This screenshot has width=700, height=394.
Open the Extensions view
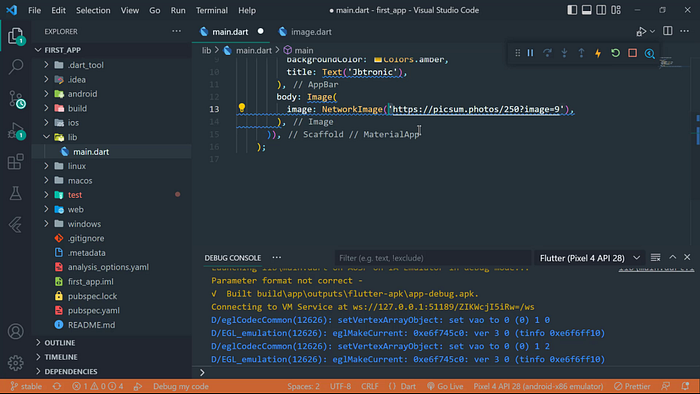coord(16,162)
